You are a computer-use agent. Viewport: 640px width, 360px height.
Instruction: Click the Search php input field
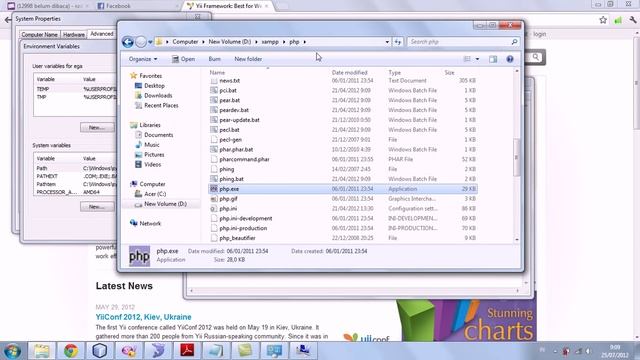(459, 42)
